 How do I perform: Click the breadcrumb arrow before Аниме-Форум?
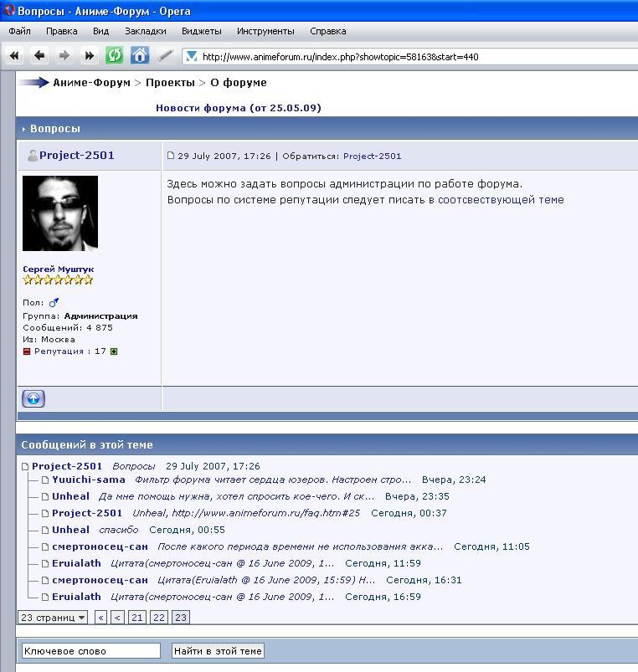tap(34, 82)
